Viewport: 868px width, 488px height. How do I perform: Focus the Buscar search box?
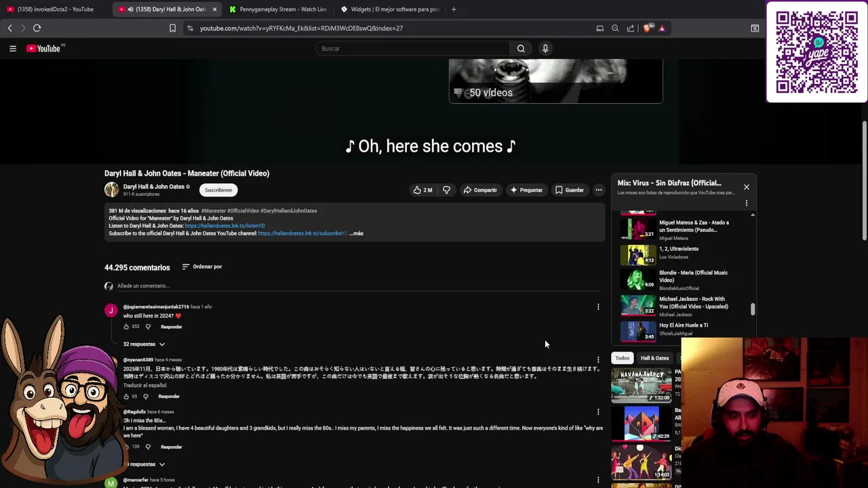pos(412,48)
